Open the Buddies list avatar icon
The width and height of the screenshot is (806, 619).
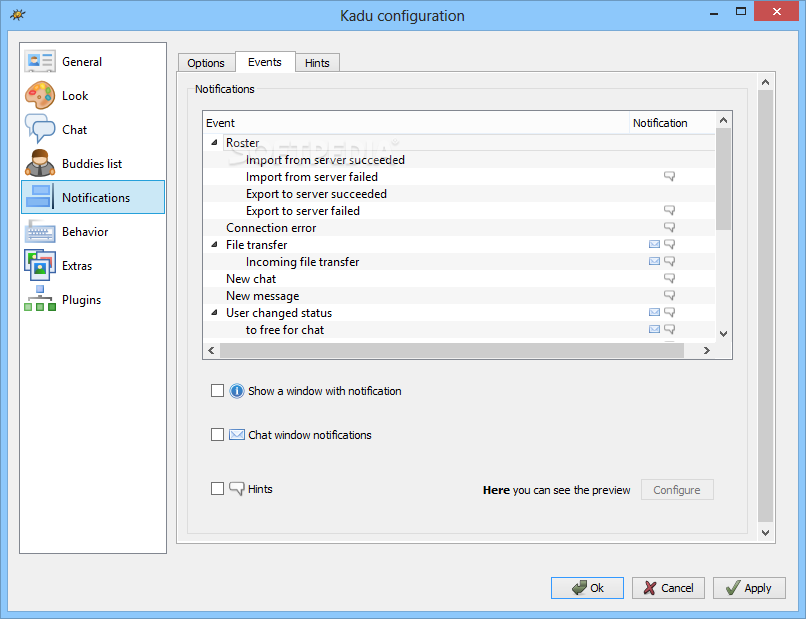40,163
